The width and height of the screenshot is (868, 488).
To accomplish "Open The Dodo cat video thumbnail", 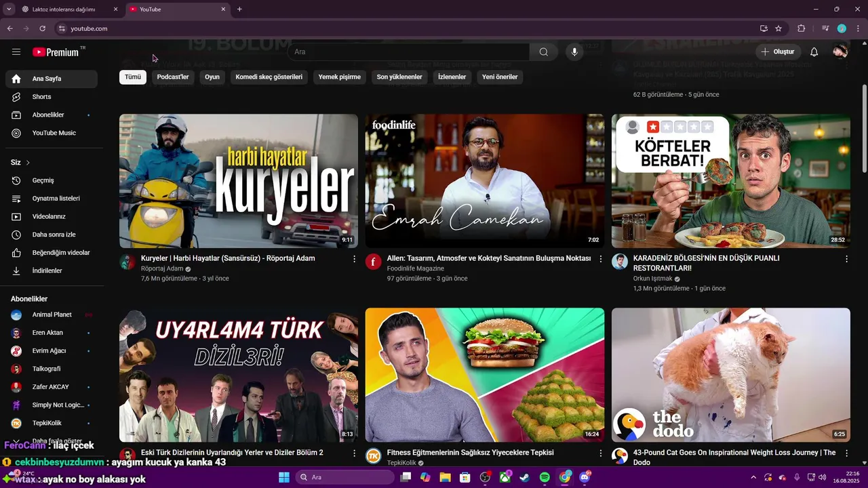I will coord(731,375).
